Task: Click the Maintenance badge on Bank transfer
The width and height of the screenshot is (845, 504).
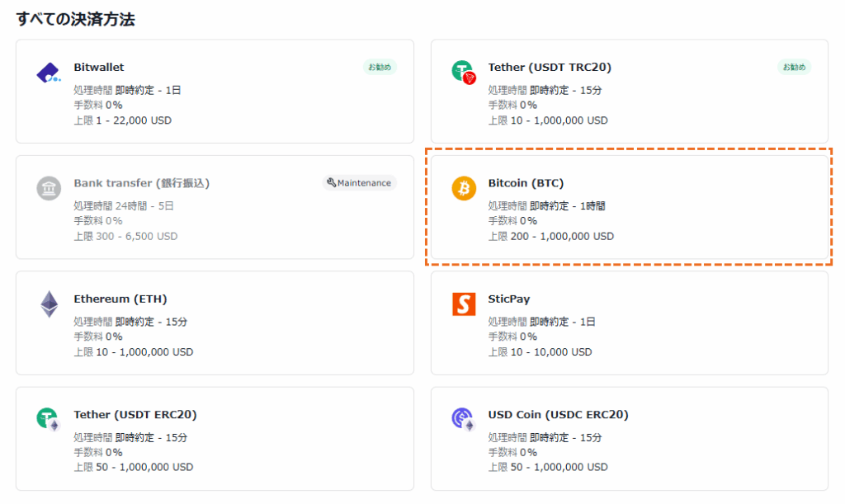Action: click(x=360, y=183)
